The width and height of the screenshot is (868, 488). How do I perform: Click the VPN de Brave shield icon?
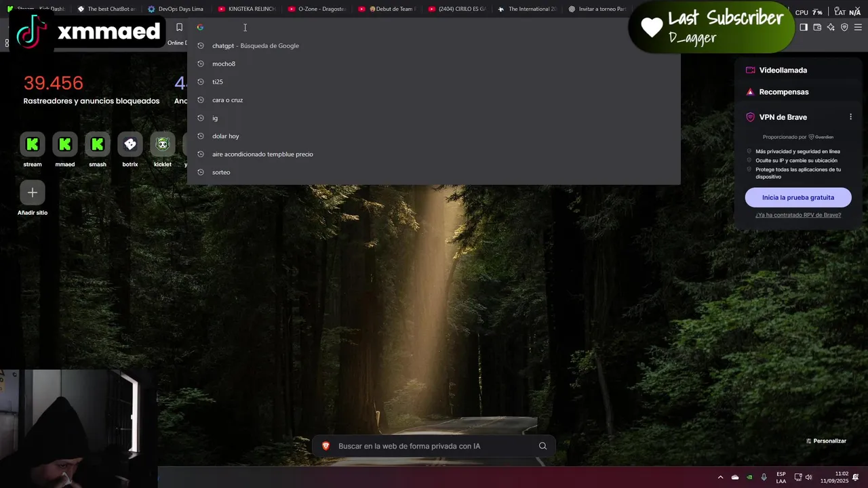[750, 117]
